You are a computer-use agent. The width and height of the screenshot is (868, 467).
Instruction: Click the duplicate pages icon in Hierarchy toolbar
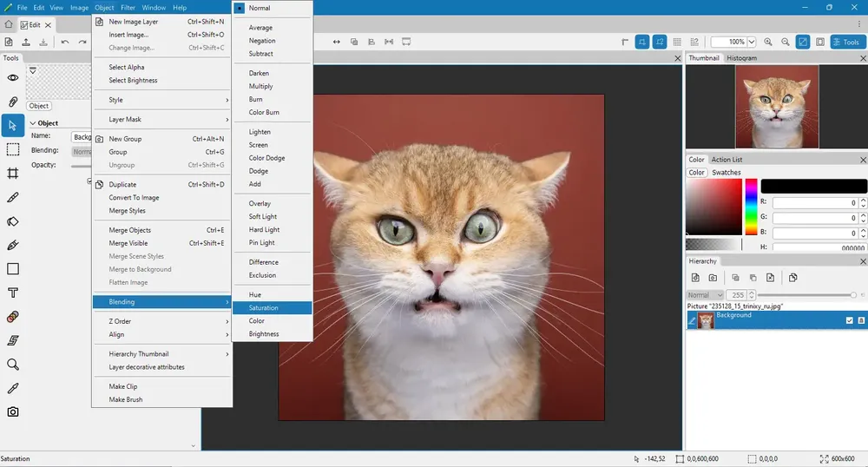792,278
